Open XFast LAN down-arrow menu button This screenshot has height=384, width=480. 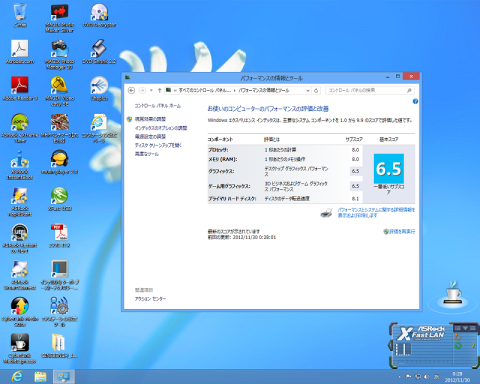(x=465, y=328)
